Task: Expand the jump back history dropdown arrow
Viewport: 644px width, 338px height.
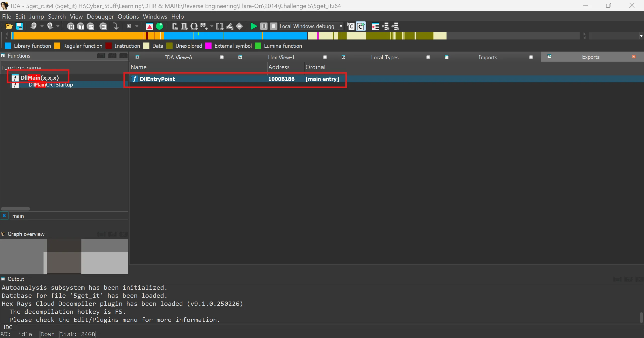Action: point(42,26)
